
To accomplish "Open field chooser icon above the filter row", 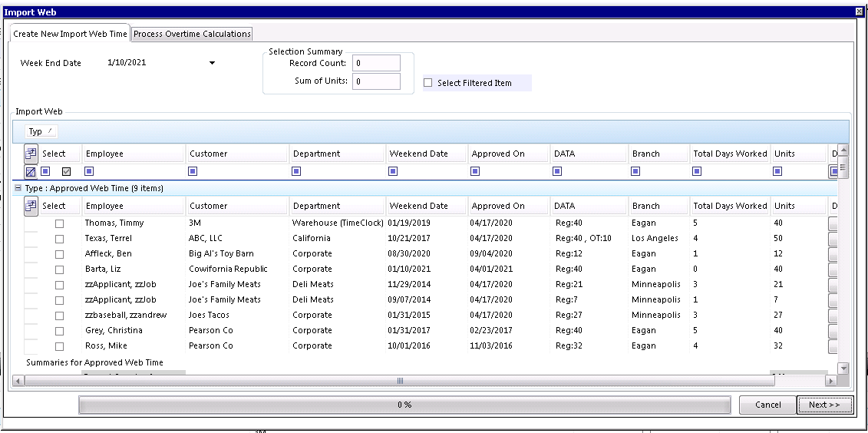I will click(x=31, y=154).
